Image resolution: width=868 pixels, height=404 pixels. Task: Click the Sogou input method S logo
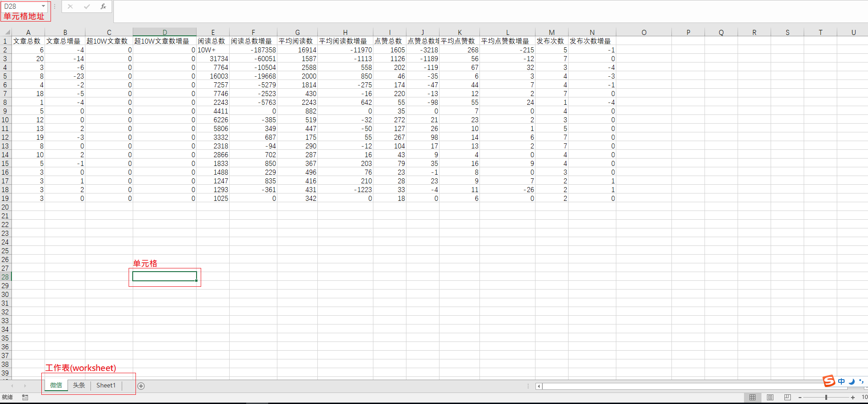pyautogui.click(x=829, y=381)
